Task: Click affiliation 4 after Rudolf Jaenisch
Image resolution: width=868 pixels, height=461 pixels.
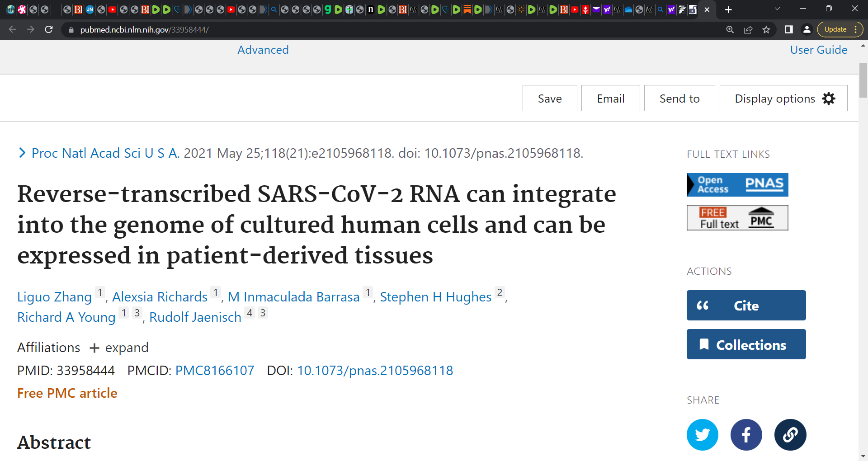Action: pyautogui.click(x=250, y=313)
